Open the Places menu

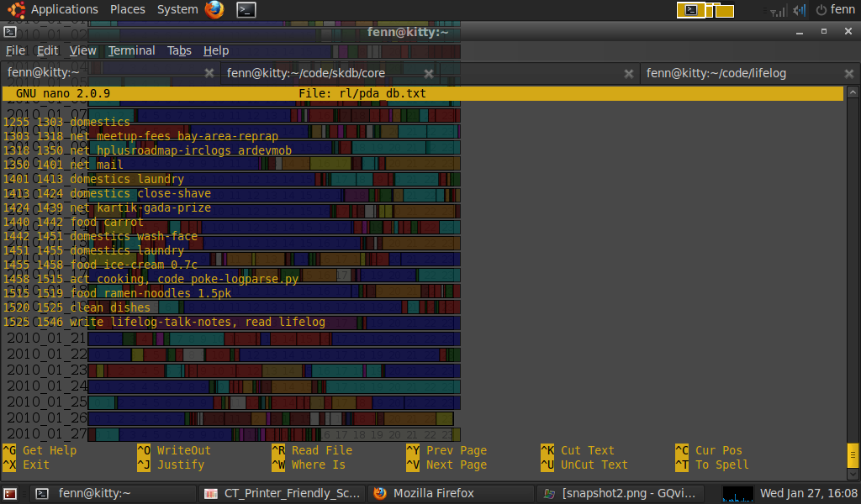point(128,9)
